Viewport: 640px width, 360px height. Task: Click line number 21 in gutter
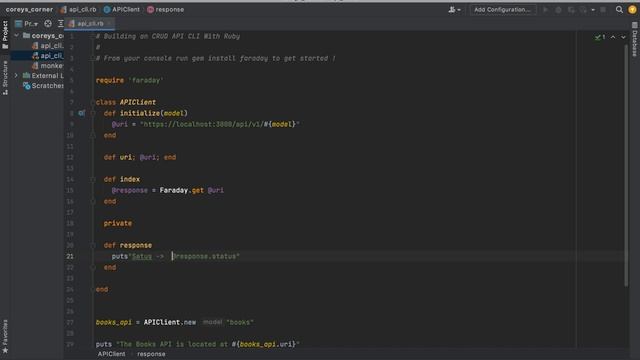coord(70,256)
